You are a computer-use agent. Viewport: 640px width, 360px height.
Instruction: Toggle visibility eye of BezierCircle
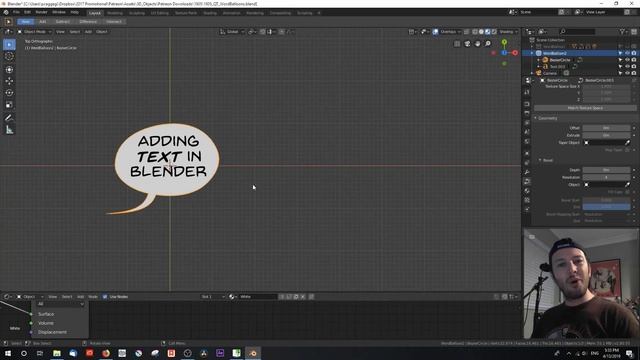627,60
